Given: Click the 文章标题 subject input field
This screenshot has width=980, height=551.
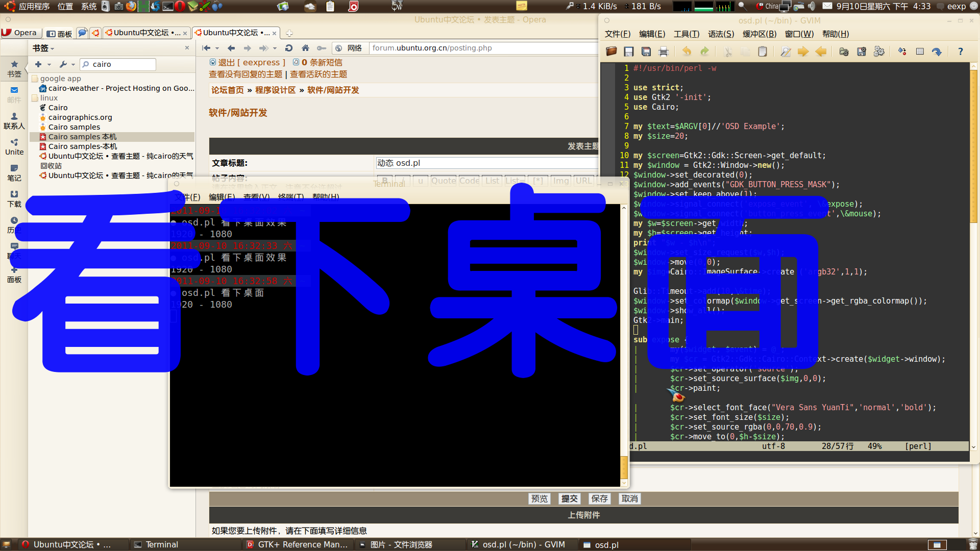Looking at the screenshot, I should click(487, 163).
